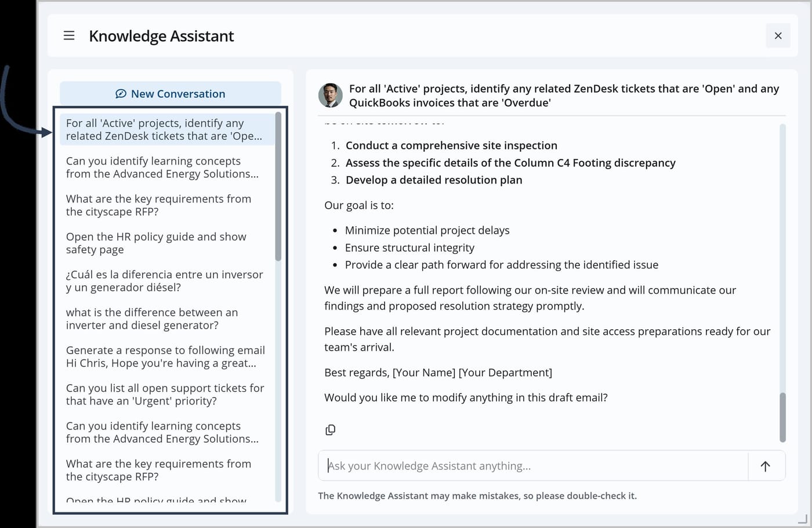Click the chat response scrollbar thumb
The height and width of the screenshot is (528, 812).
[782, 417]
